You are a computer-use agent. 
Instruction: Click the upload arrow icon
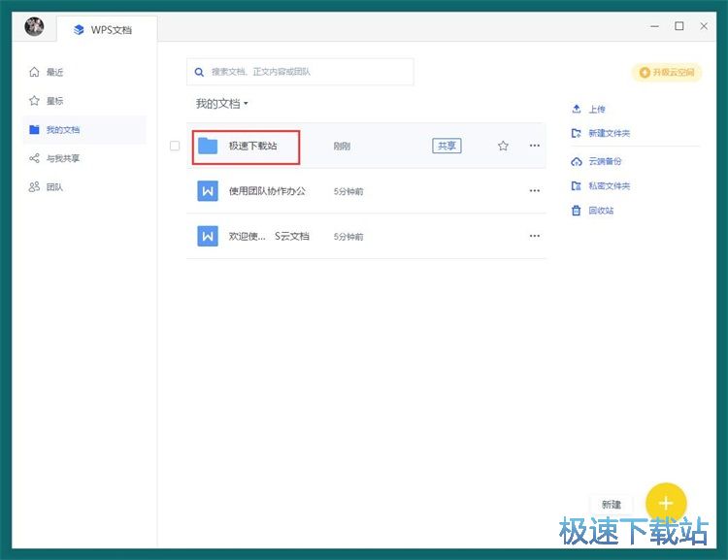point(577,109)
